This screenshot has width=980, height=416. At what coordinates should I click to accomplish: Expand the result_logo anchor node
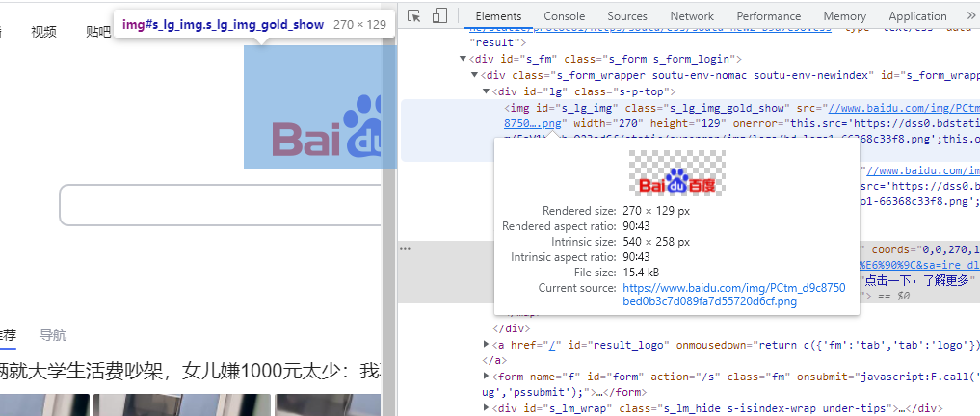(x=487, y=344)
